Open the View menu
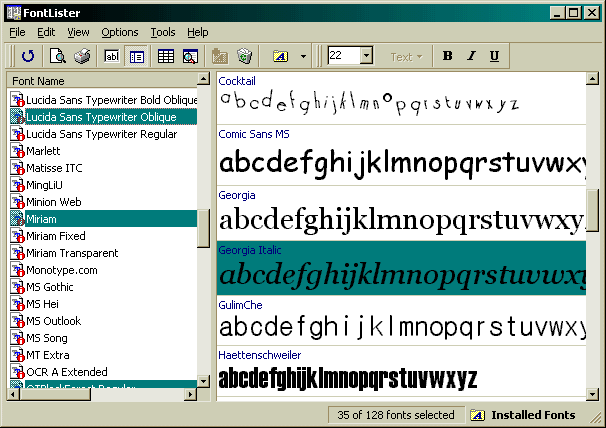606x428 pixels. click(78, 32)
